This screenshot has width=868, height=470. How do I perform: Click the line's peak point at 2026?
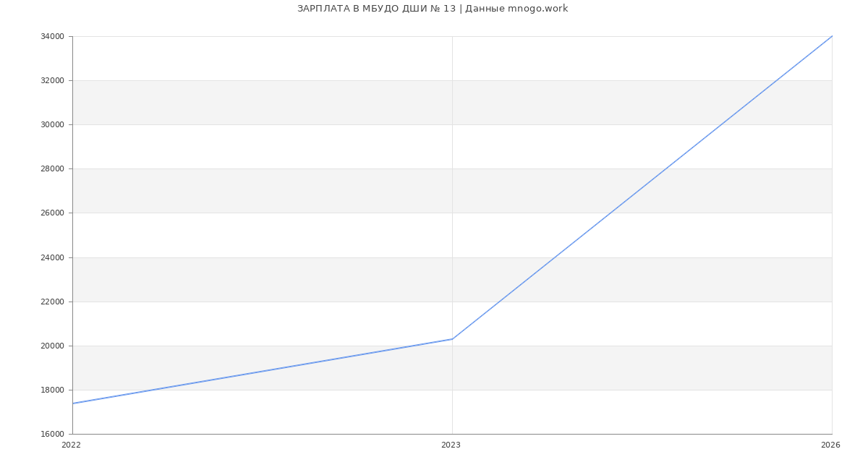(831, 36)
